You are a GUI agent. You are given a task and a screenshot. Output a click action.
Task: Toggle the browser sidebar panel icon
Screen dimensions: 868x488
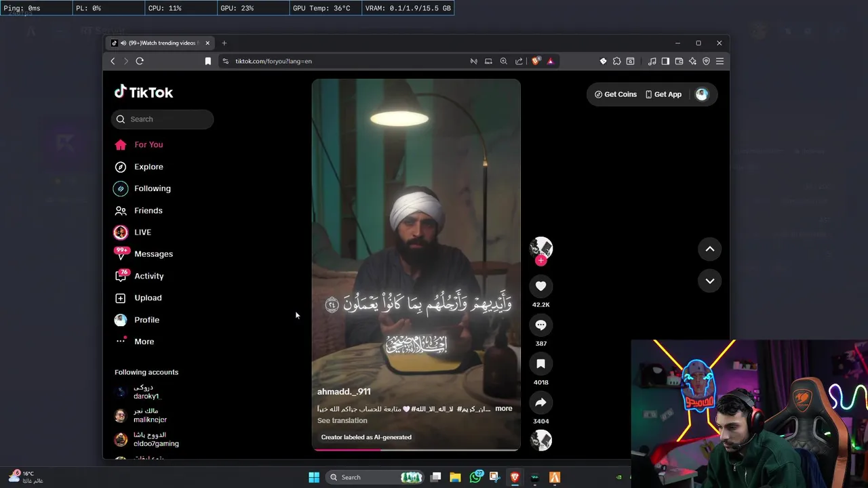(x=665, y=61)
